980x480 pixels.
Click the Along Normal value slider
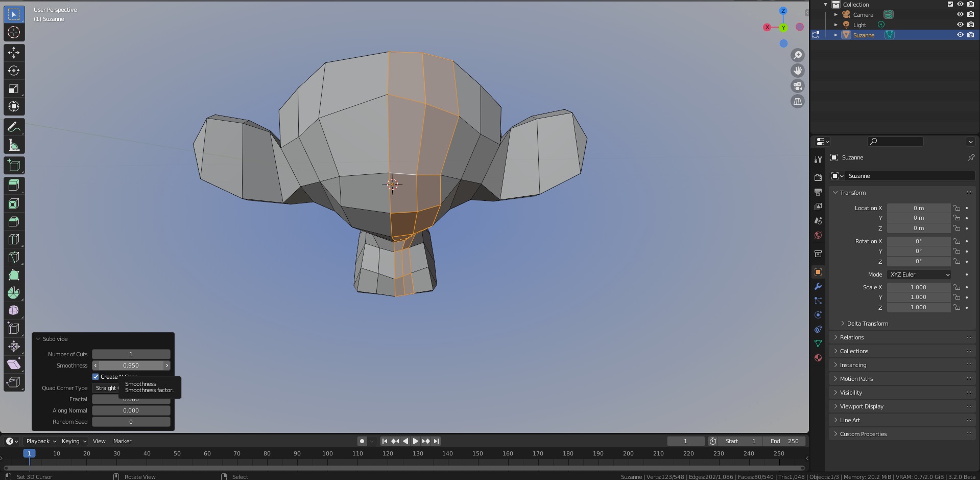[x=131, y=410]
